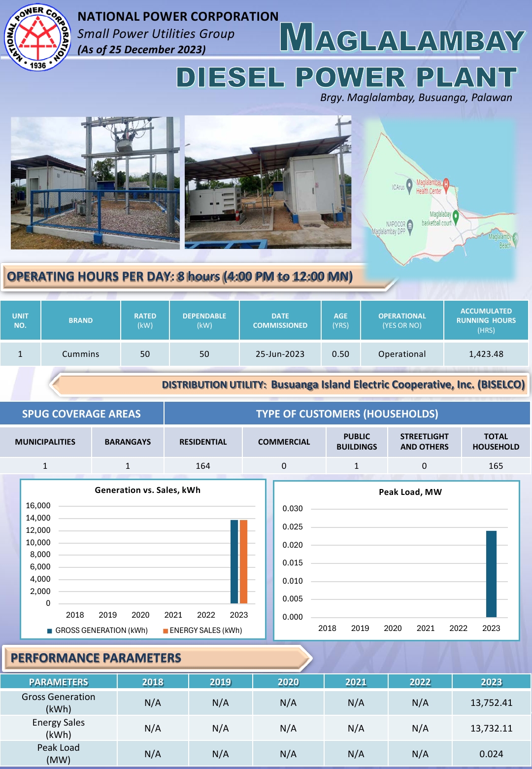The width and height of the screenshot is (532, 769).
Task: Click the ICArus map pin
Action: click(409, 185)
